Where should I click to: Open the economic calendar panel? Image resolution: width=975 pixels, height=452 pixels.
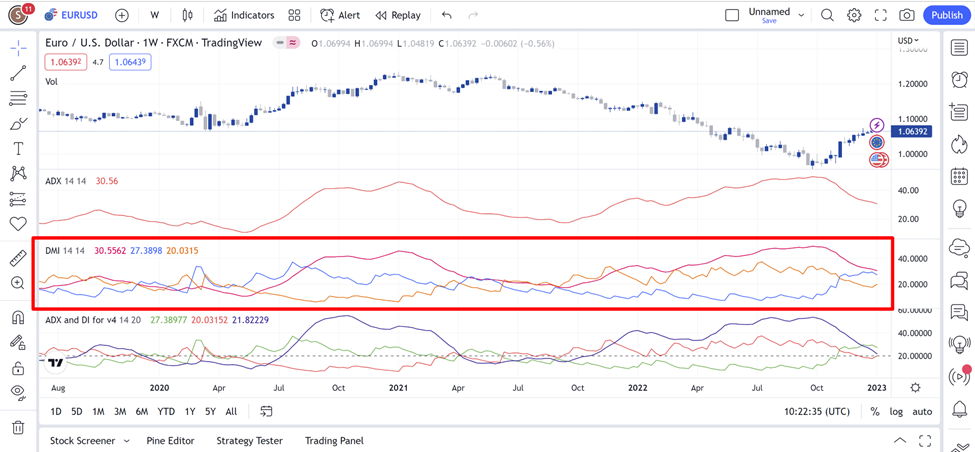959,177
